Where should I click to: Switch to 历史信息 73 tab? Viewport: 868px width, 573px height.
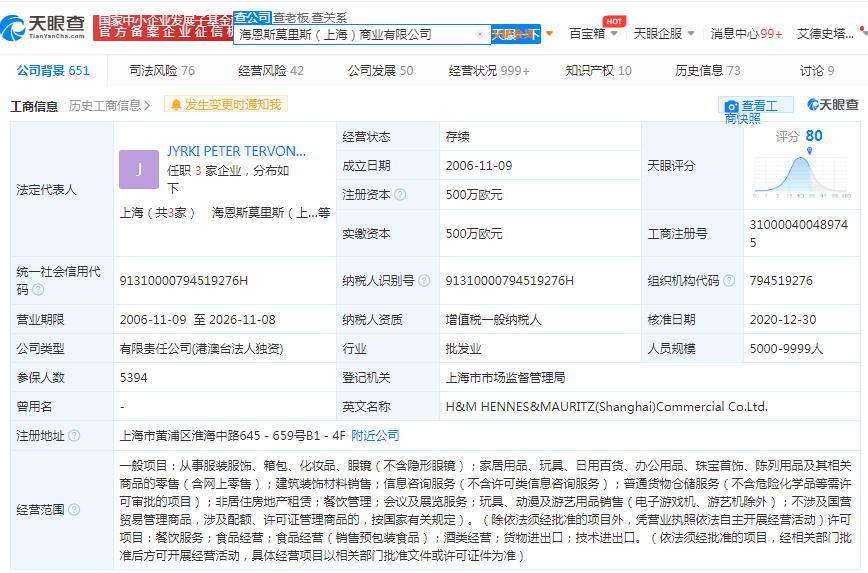707,71
